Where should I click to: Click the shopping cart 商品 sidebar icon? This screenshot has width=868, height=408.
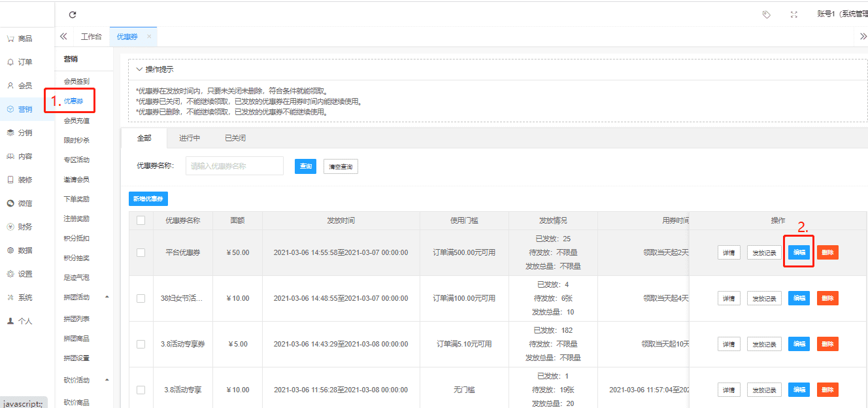pyautogui.click(x=10, y=39)
